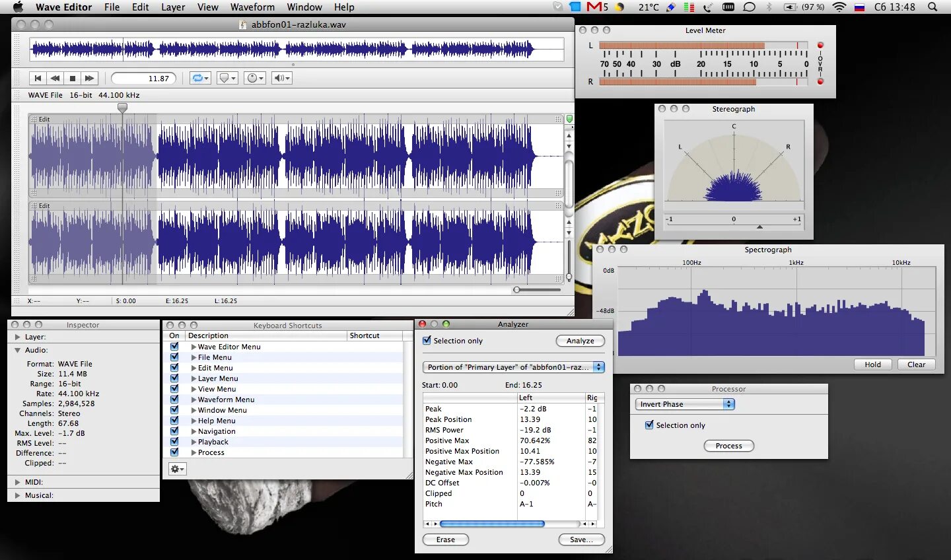Open the loop mode button menu

click(199, 78)
